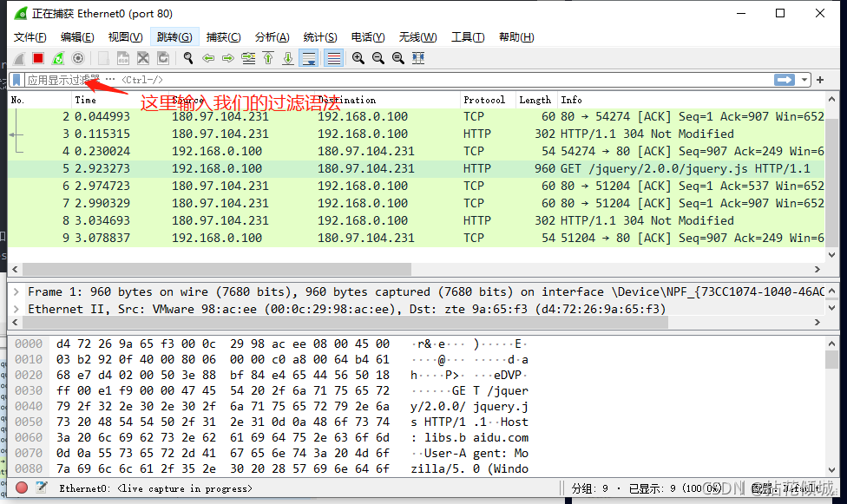Click the Wireshark window title icon
847x504 pixels.
[x=21, y=14]
